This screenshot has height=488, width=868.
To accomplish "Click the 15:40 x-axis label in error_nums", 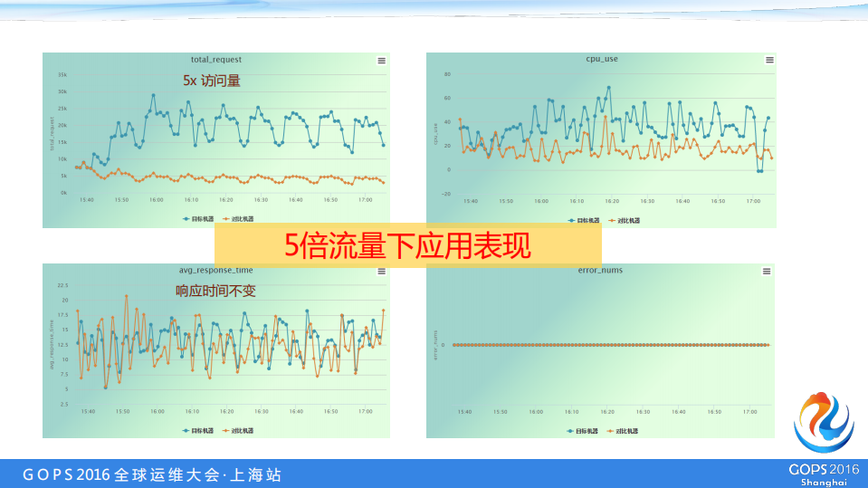I will [464, 412].
